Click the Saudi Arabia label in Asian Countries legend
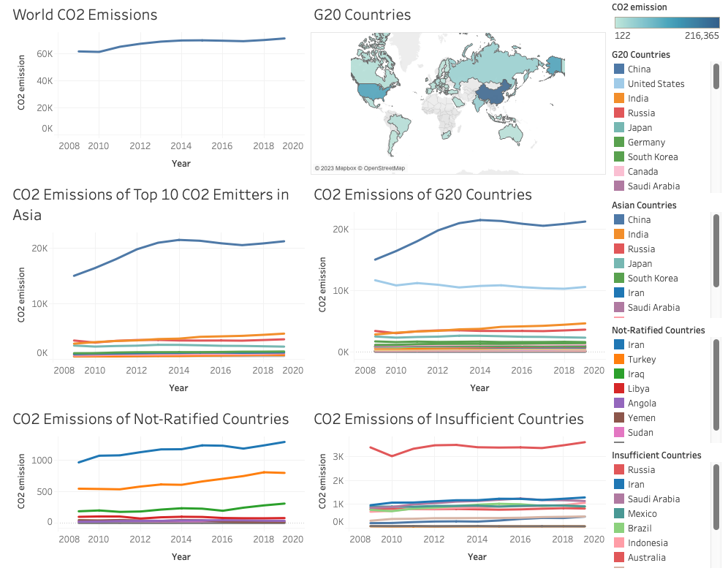 [653, 307]
